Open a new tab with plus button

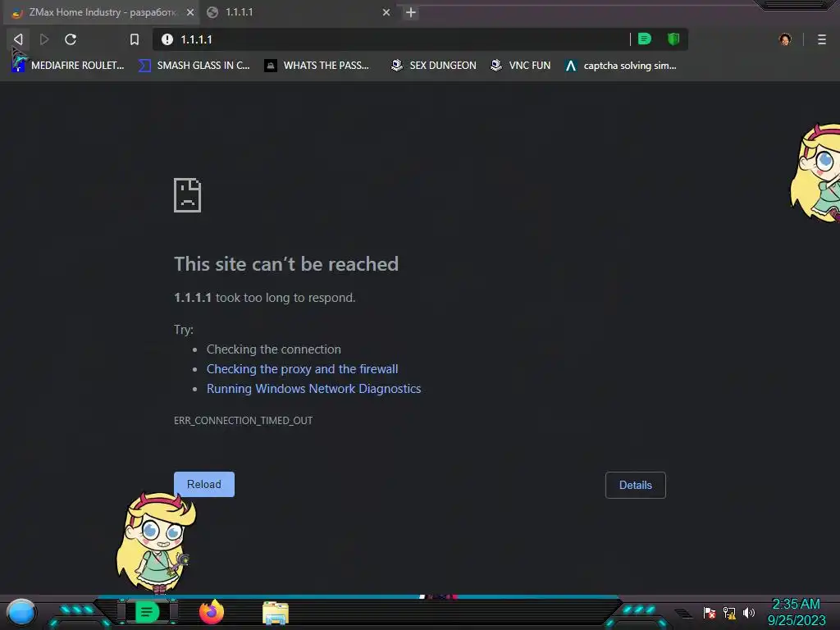[x=411, y=12]
